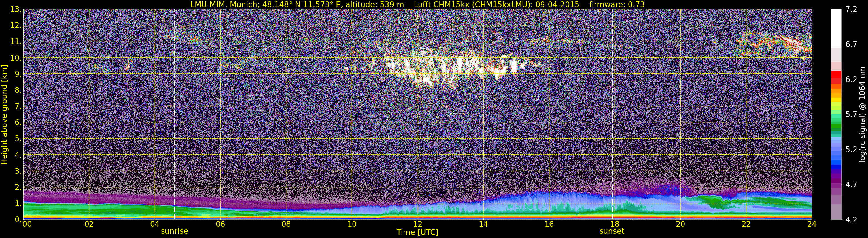Click the height axis tick 0
Viewport: 868px width, 238px height.
coord(18,219)
